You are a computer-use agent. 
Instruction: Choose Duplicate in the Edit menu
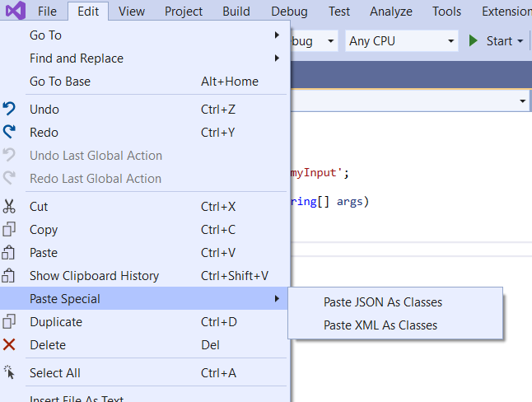click(145, 321)
